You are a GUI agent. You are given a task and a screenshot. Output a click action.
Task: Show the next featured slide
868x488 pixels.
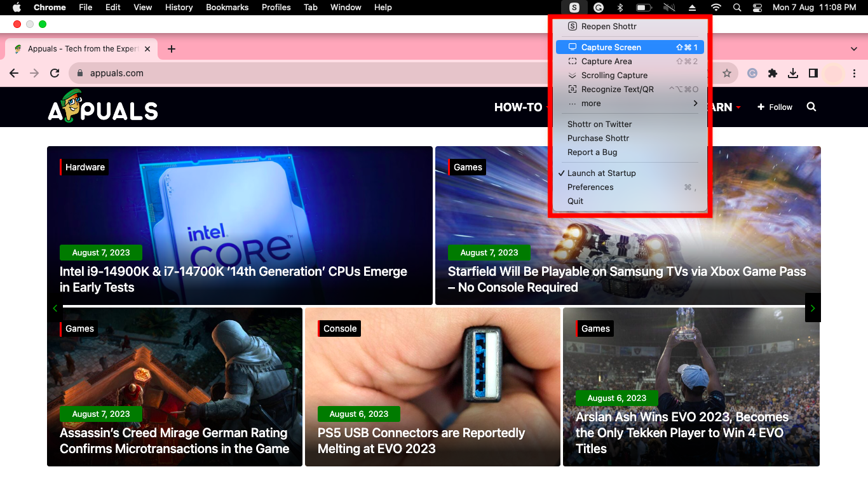click(x=813, y=308)
